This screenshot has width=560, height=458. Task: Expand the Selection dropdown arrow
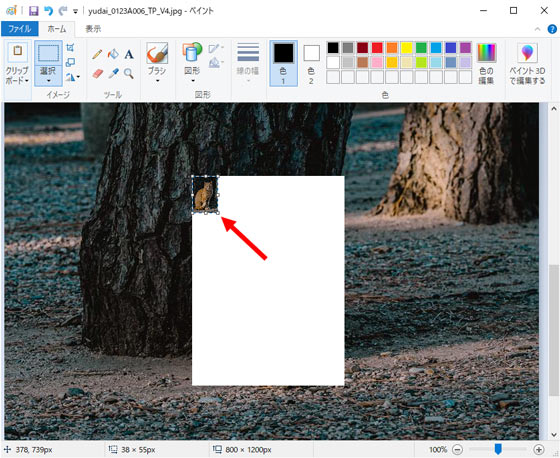click(48, 80)
